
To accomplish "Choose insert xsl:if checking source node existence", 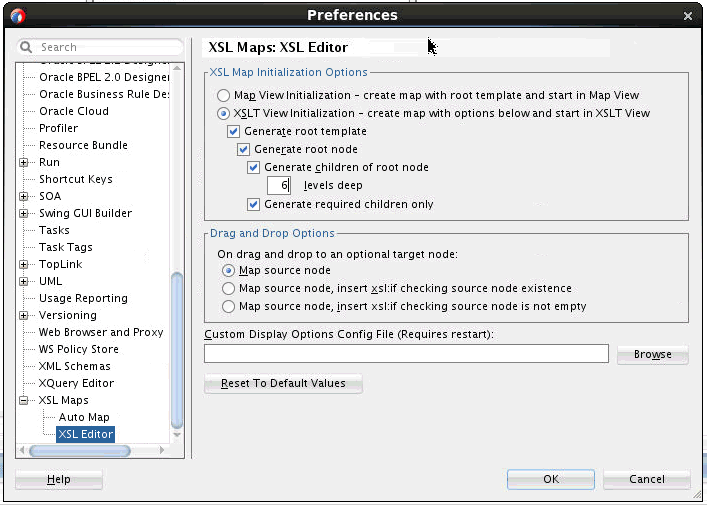I will [229, 288].
